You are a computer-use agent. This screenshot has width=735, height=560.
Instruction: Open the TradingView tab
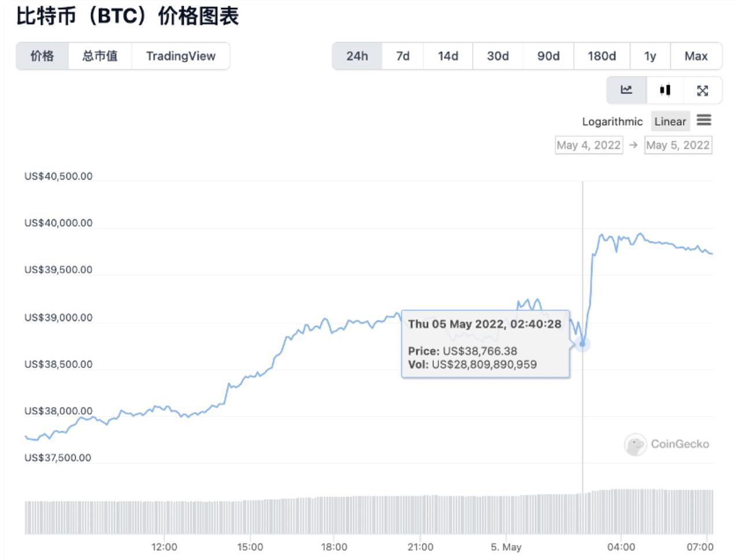pos(180,56)
